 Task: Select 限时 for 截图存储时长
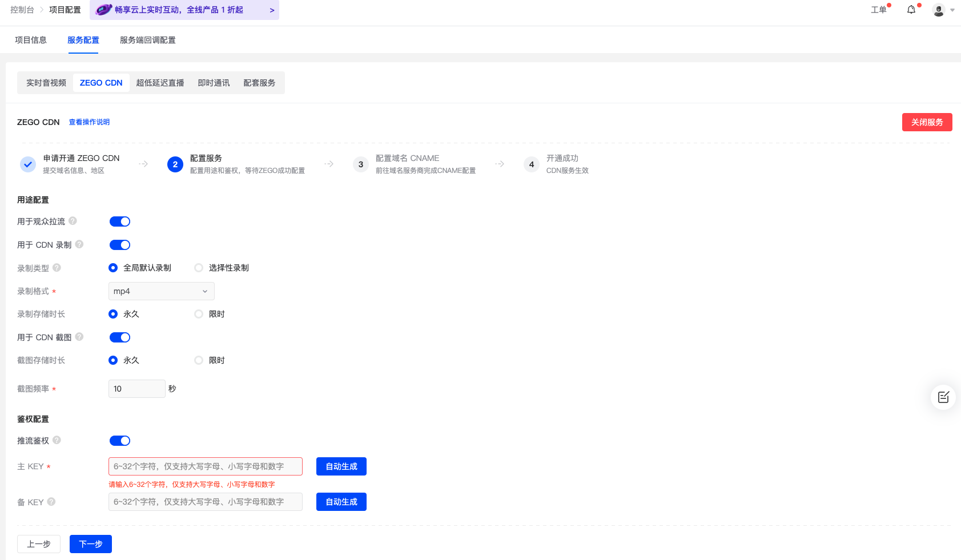(199, 360)
